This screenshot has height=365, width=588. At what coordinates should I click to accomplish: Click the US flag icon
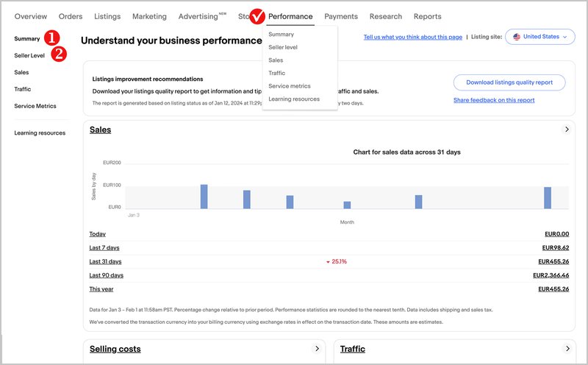click(517, 37)
